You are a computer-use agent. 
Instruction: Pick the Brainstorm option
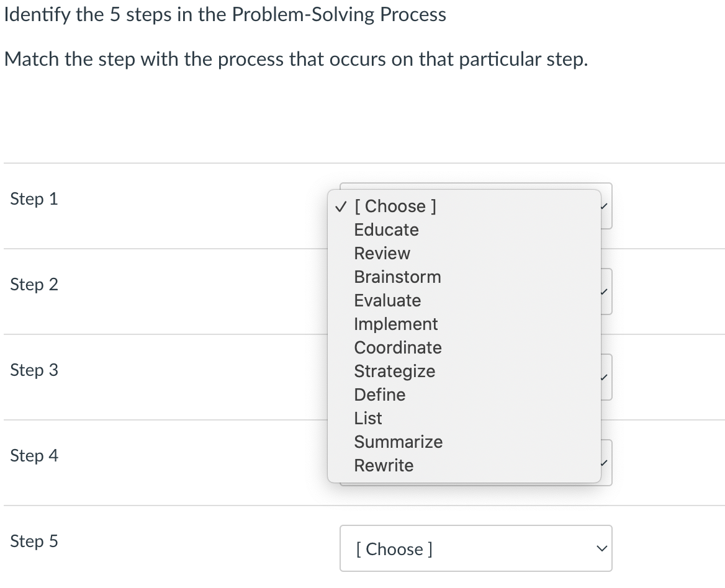point(397,277)
